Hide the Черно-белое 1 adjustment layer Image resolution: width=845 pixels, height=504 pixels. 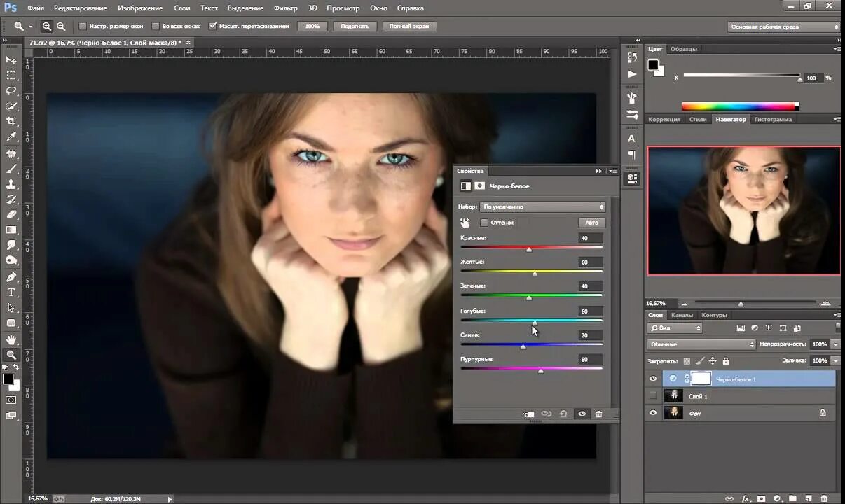pos(653,379)
